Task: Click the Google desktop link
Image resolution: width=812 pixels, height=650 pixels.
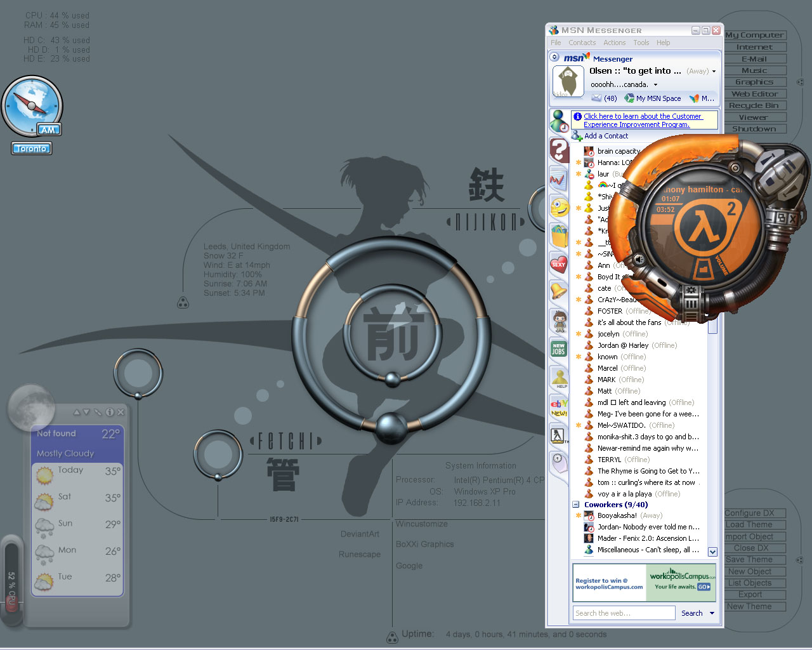Action: coord(409,566)
